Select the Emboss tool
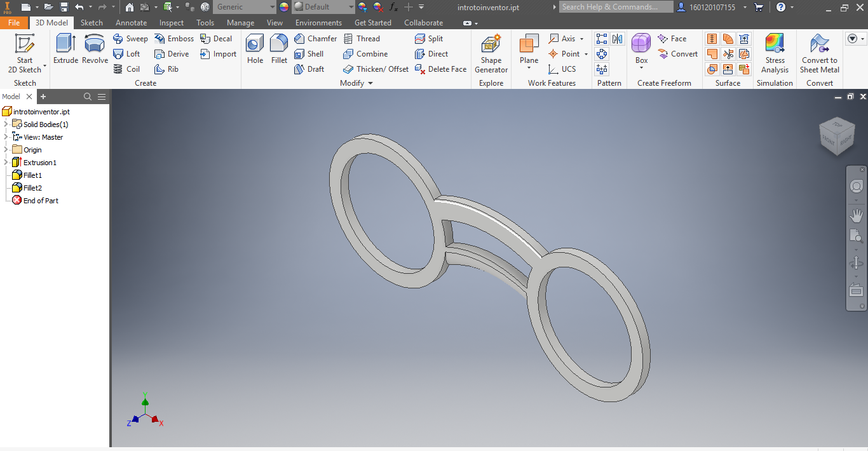 pos(174,39)
